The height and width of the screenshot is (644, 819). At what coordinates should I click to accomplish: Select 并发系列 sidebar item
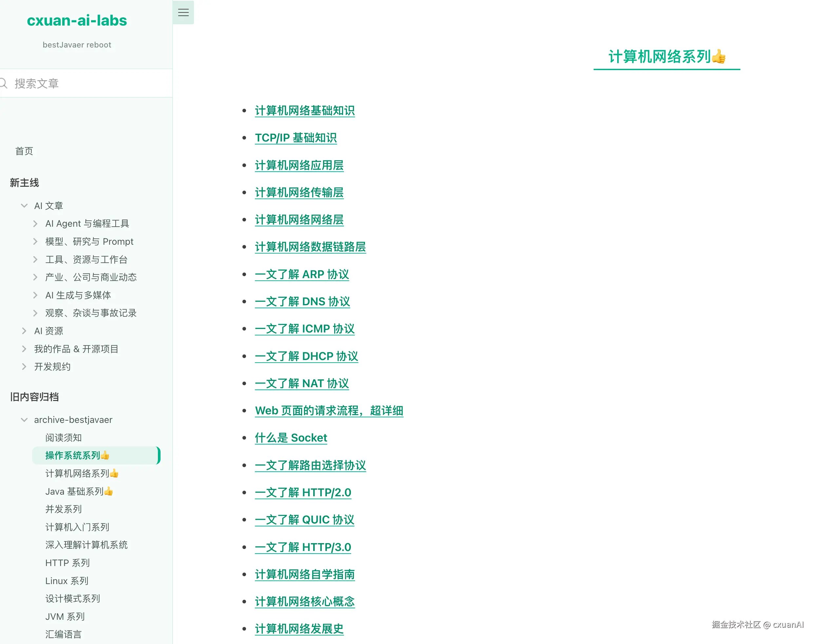pos(63,509)
